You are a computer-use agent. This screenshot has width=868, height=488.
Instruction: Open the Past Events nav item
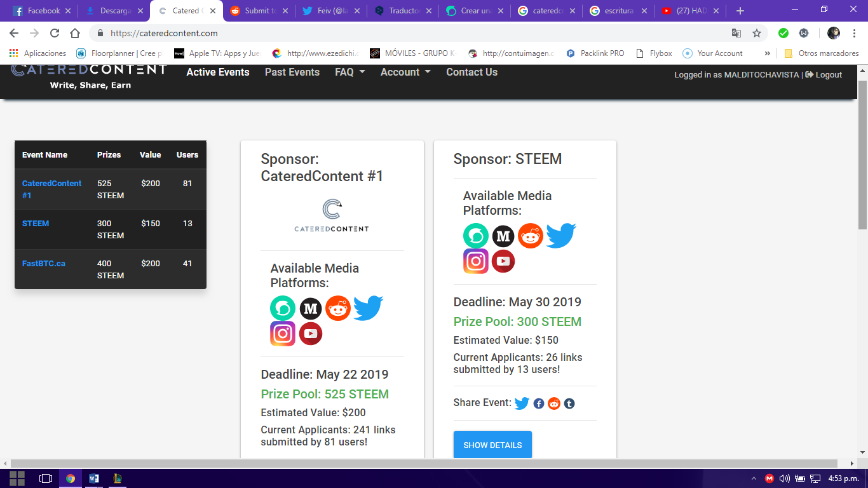pyautogui.click(x=292, y=72)
